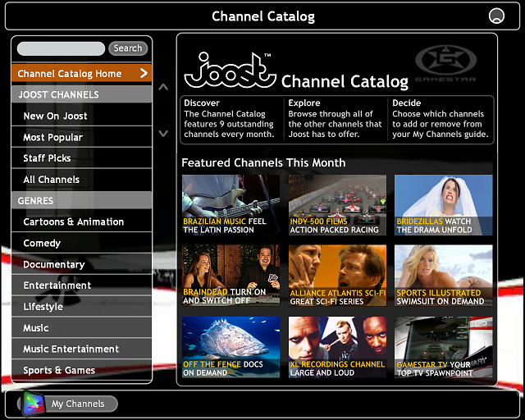525x420 pixels.
Task: Open the Bridezillas channel thumbnail
Action: point(443,205)
